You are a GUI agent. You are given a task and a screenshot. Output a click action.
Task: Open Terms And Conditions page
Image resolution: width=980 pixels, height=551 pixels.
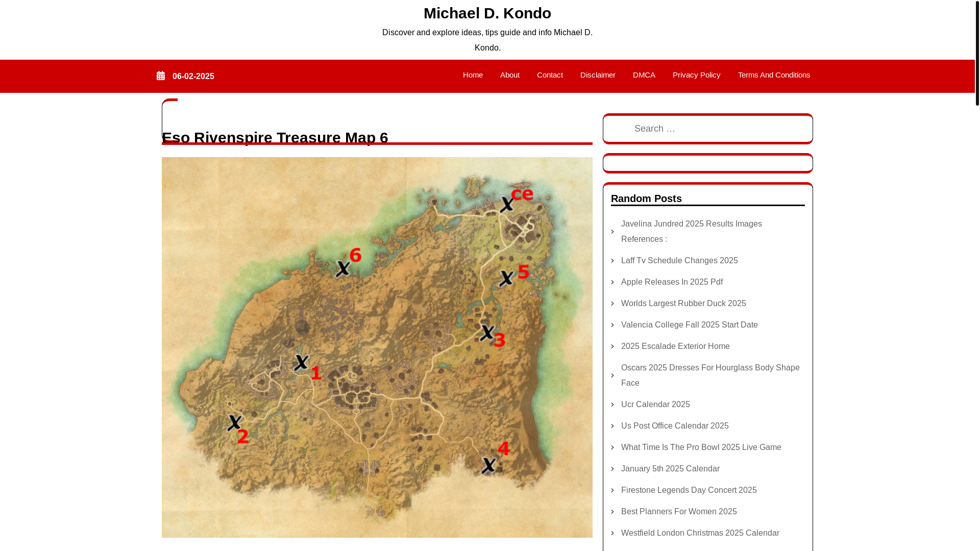(774, 75)
